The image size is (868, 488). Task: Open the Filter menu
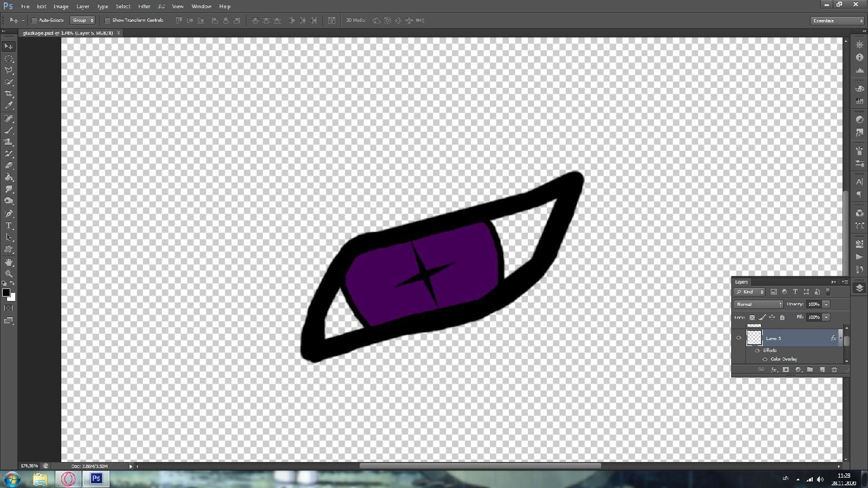coord(144,7)
